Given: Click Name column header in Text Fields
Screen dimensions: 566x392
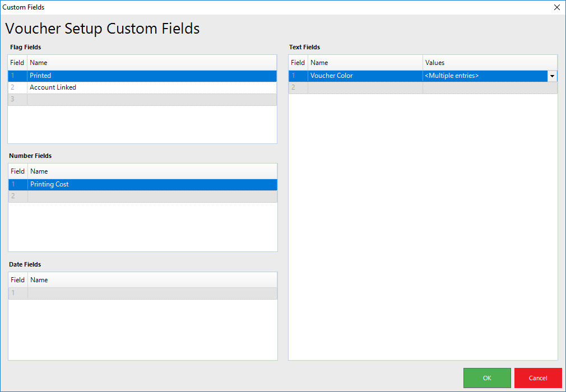Looking at the screenshot, I should click(364, 63).
